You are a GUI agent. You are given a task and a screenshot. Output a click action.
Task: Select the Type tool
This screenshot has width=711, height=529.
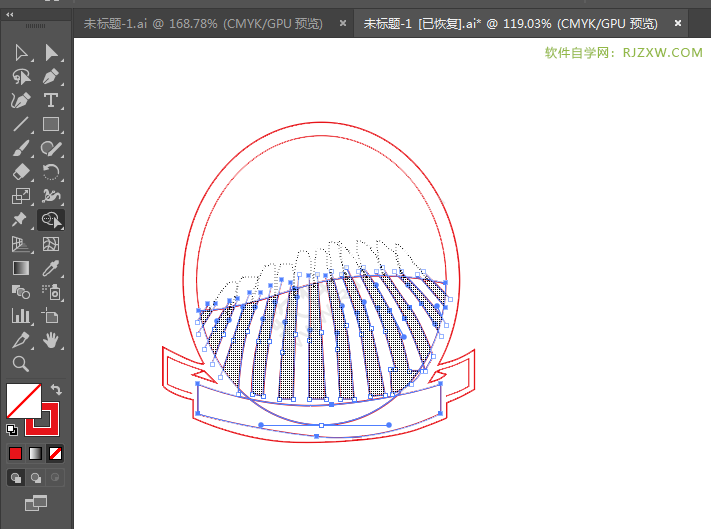[x=51, y=100]
